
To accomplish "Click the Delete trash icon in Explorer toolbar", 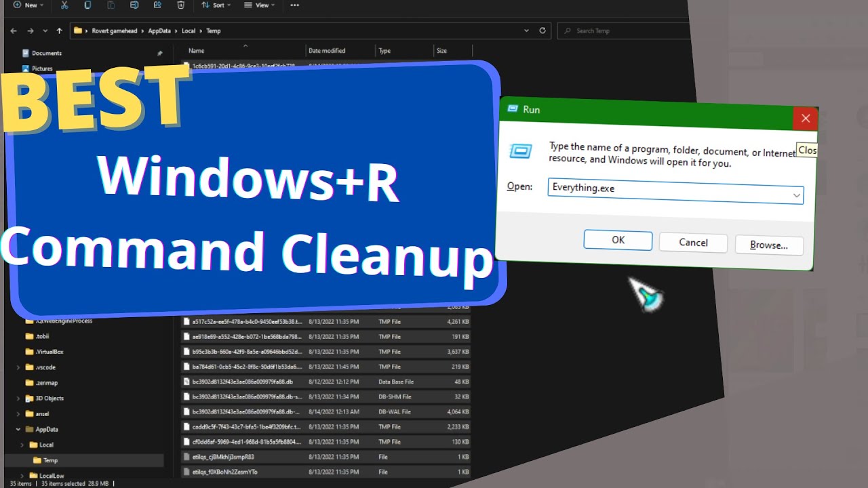I will pyautogui.click(x=180, y=5).
